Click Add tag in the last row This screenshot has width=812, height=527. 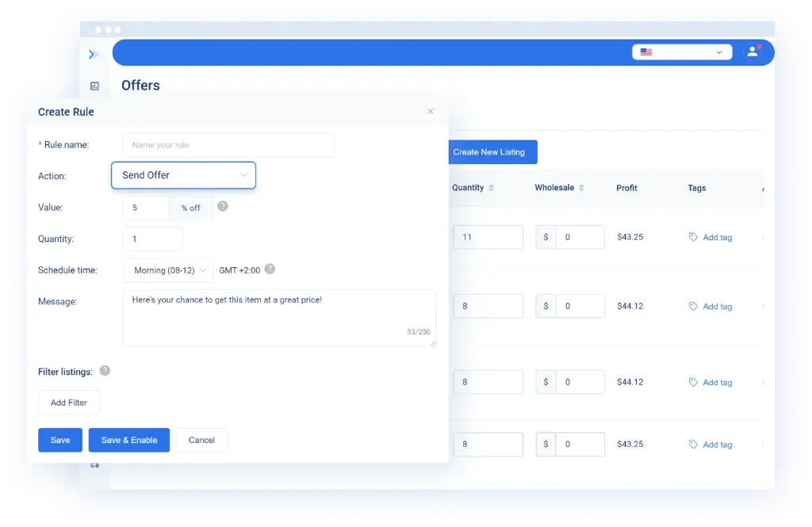(710, 445)
